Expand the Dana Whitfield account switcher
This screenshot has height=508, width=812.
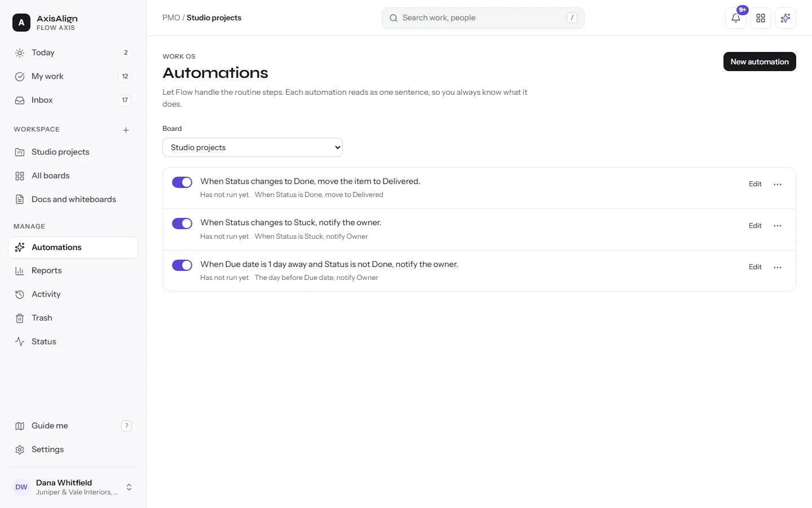click(129, 487)
